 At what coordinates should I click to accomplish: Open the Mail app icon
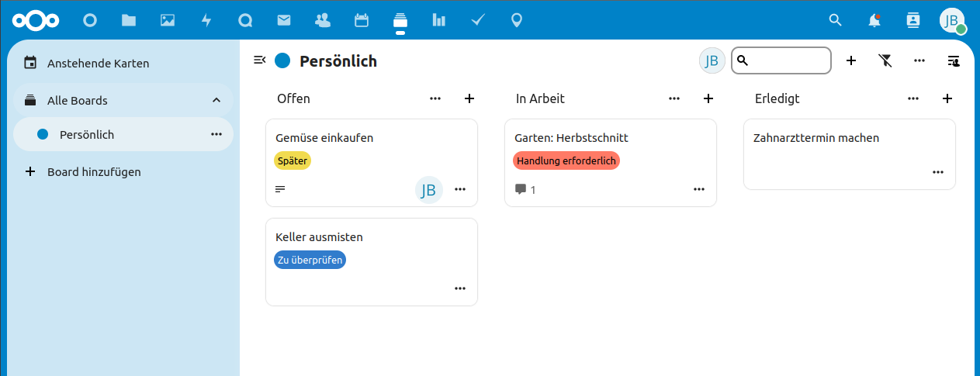tap(284, 20)
